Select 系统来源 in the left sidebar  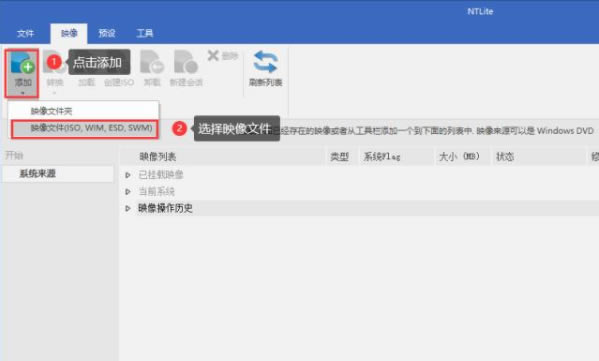click(x=58, y=173)
